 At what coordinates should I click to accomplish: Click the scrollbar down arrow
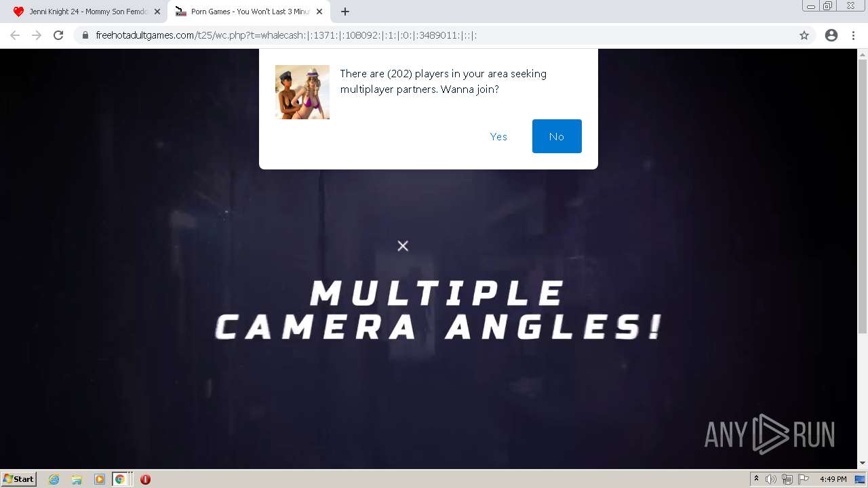[863, 464]
